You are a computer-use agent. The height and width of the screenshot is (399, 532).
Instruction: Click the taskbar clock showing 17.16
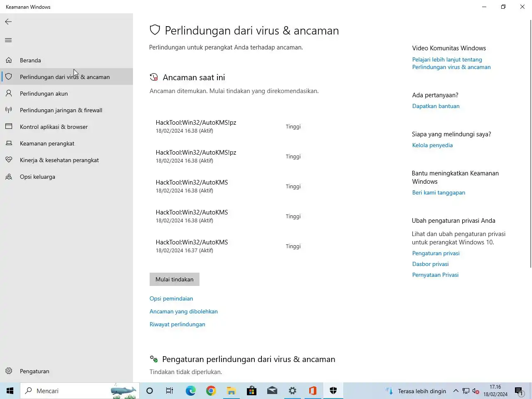pyautogui.click(x=495, y=391)
